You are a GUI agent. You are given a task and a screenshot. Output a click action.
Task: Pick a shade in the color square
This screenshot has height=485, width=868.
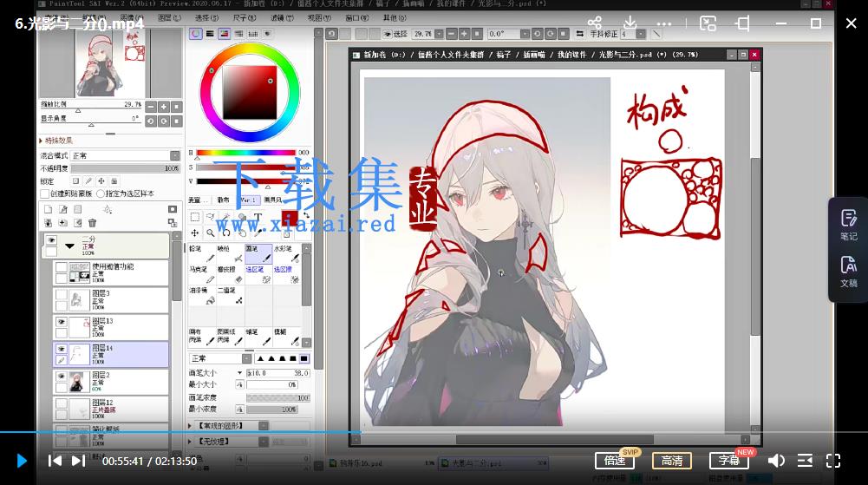pos(250,92)
